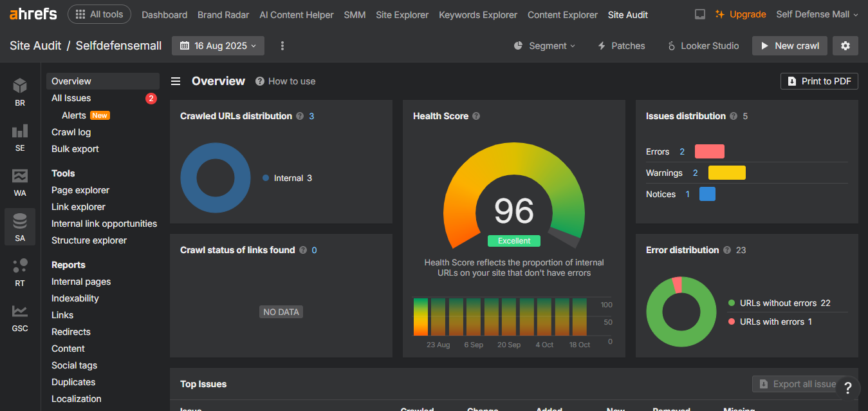Open the Redirects report

[71, 332]
